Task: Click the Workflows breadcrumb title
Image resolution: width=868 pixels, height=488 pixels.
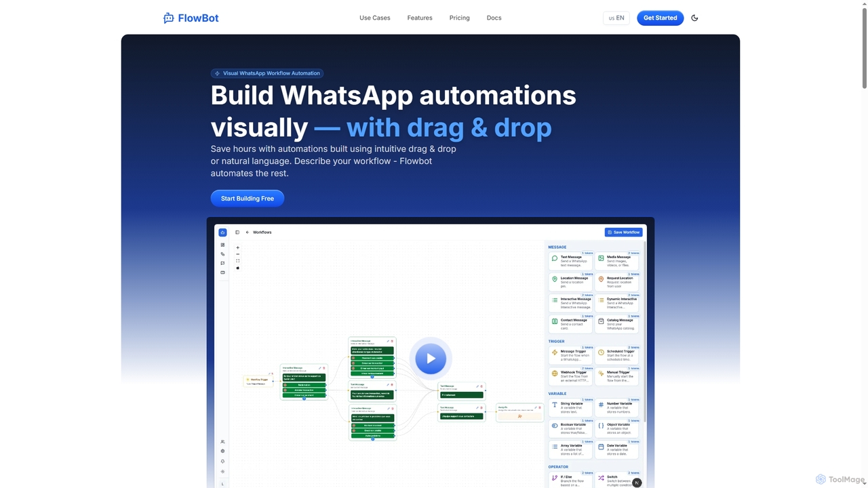Action: coord(262,232)
